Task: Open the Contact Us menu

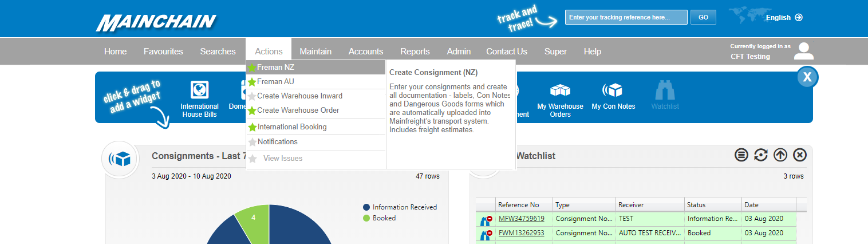Action: click(507, 52)
